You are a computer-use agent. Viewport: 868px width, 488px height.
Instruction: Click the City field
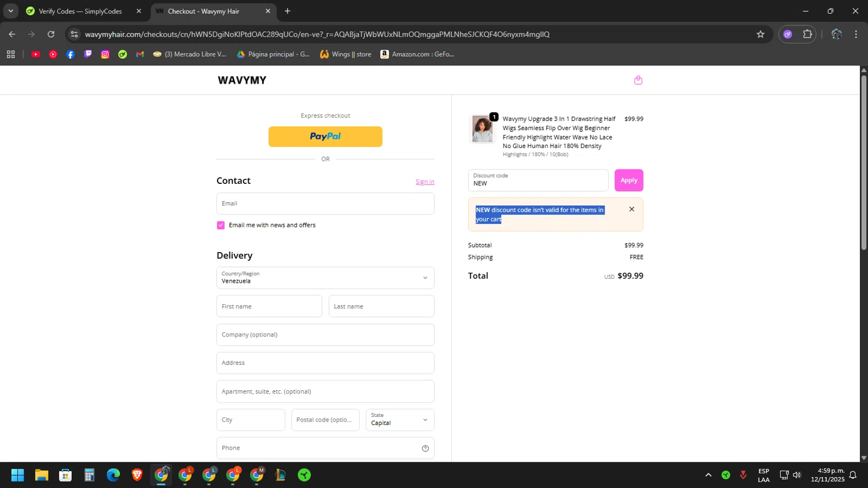251,420
